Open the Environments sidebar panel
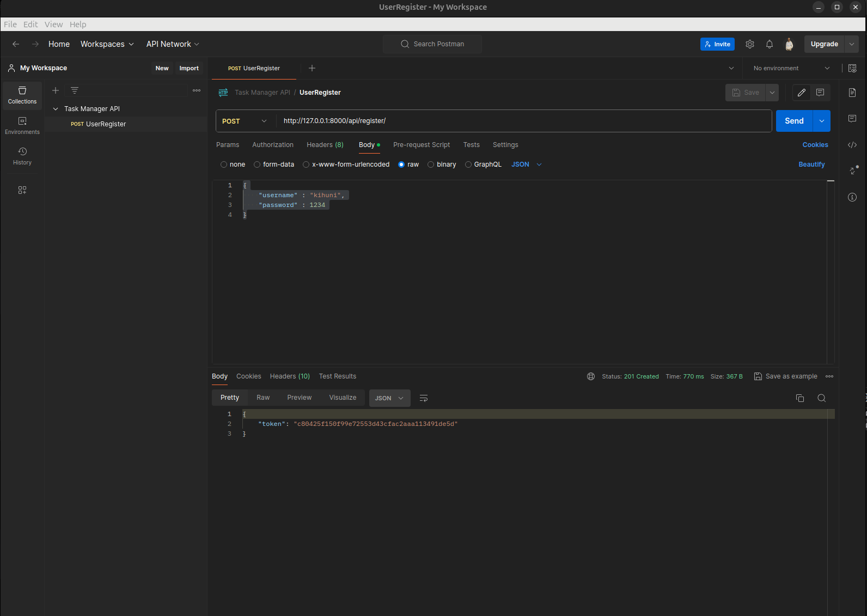 (x=22, y=126)
